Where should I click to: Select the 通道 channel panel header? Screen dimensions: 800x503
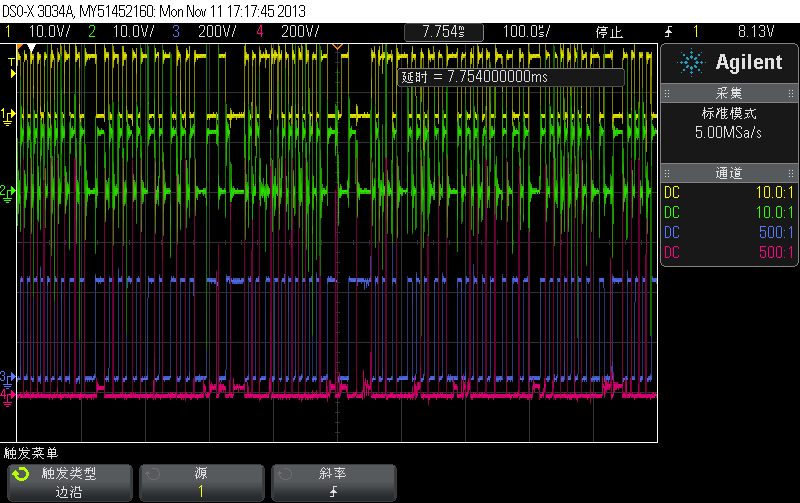coord(727,173)
